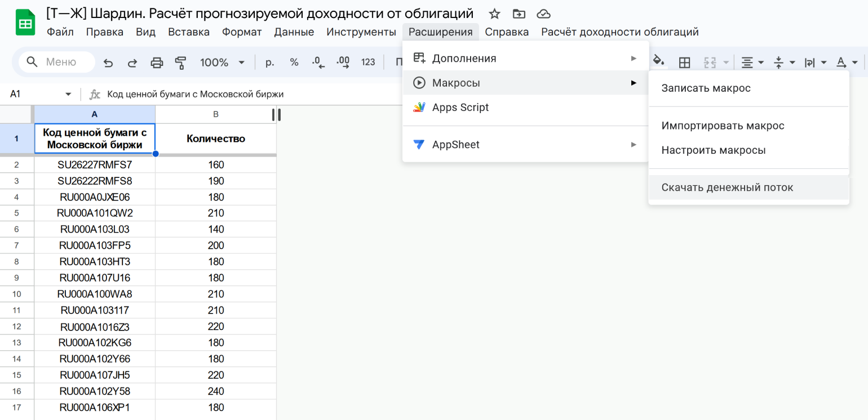Screen dimensions: 868x420
Task: Open the 123 number formats menu
Action: [368, 62]
